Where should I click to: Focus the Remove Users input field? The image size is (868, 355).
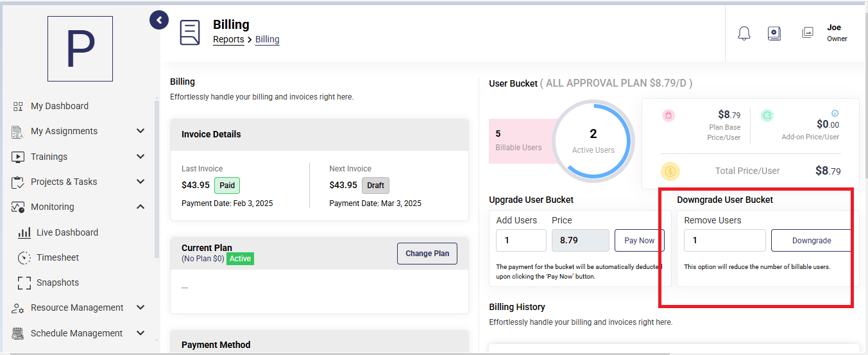tap(725, 240)
